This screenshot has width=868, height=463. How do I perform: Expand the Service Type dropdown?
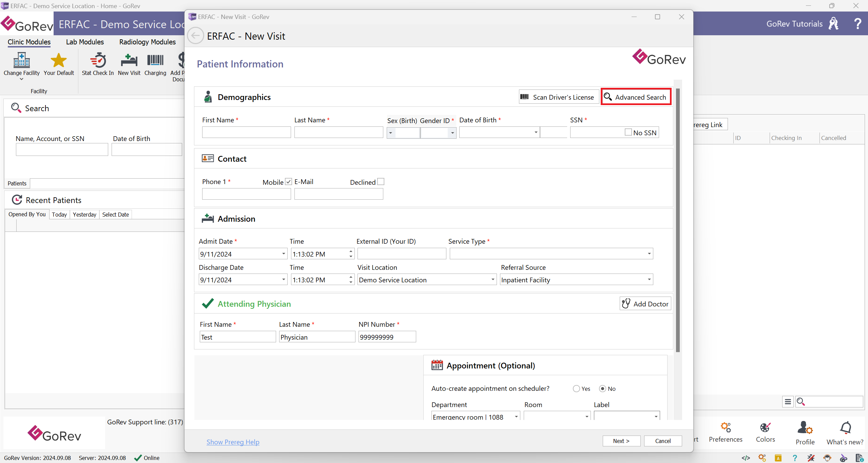[x=649, y=254]
